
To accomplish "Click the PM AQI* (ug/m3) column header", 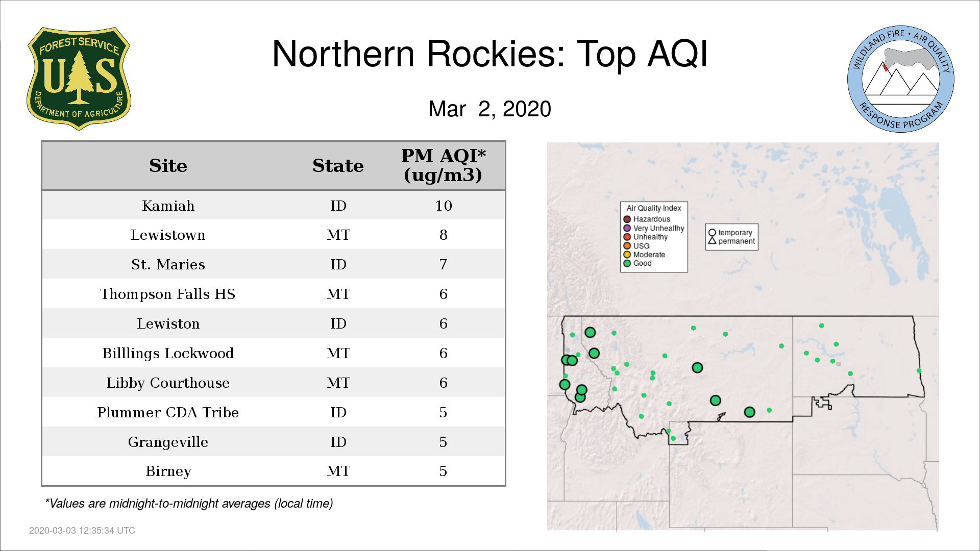I will [443, 165].
